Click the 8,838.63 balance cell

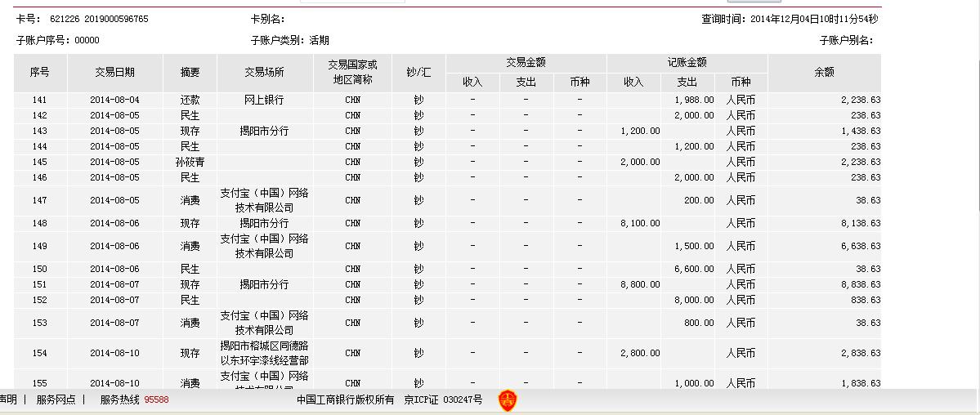[861, 284]
